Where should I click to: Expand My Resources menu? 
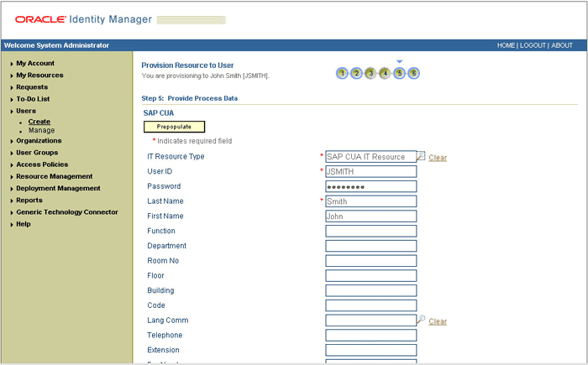pyautogui.click(x=39, y=75)
